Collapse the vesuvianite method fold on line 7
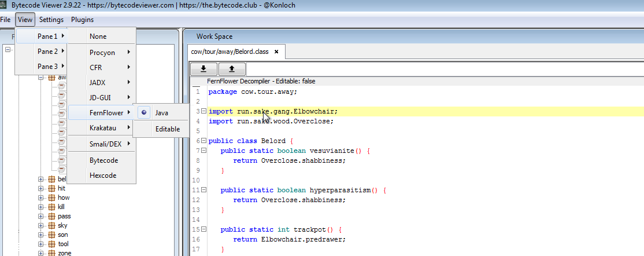 click(x=203, y=151)
